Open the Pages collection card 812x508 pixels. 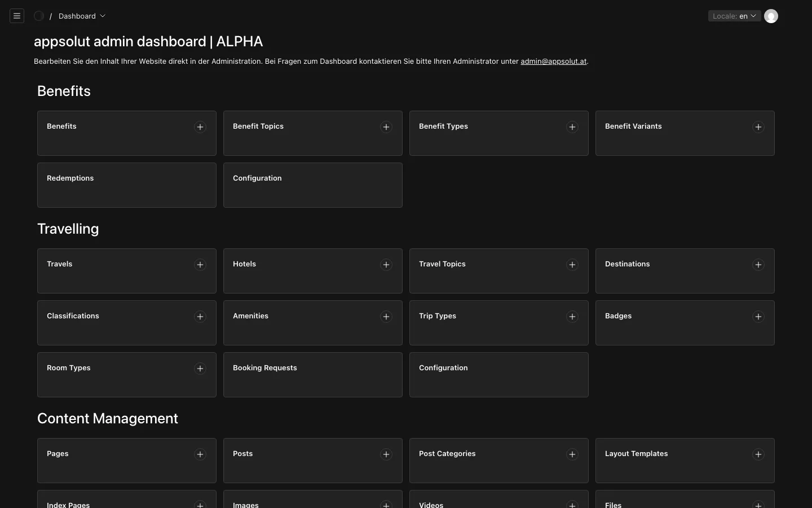tap(127, 461)
